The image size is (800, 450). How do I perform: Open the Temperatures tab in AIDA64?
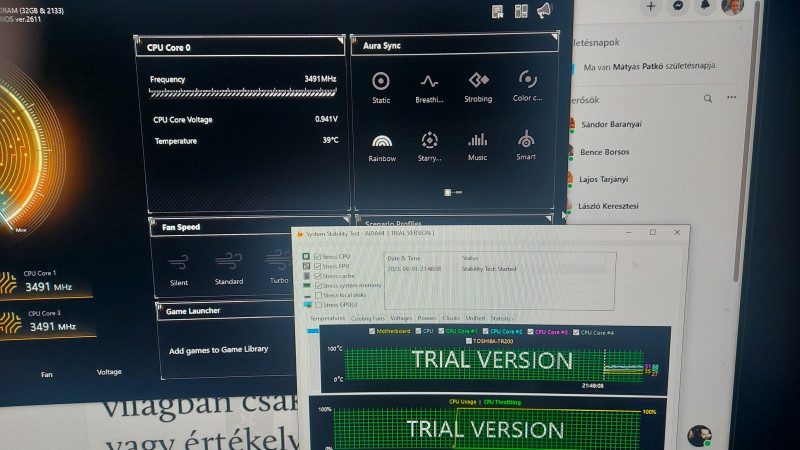tap(327, 318)
